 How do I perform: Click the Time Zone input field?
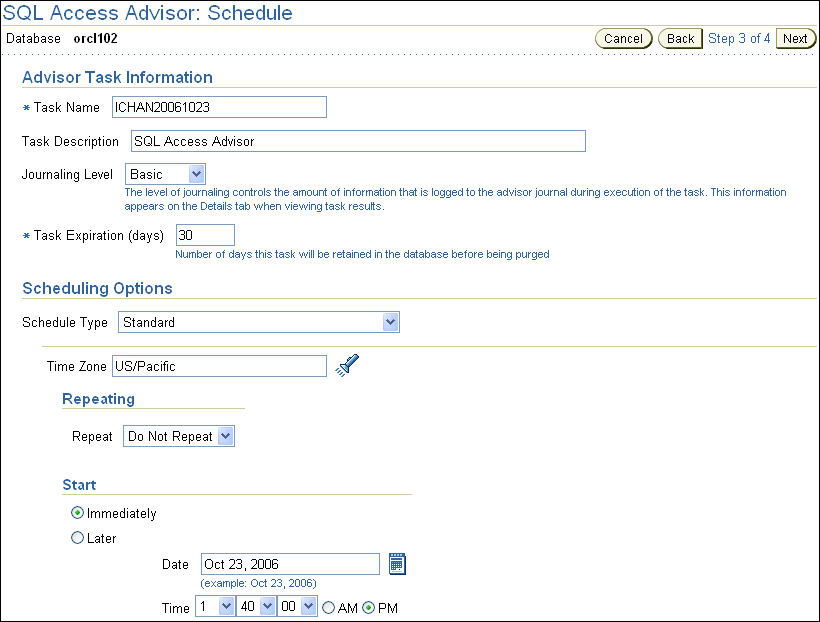[x=218, y=366]
